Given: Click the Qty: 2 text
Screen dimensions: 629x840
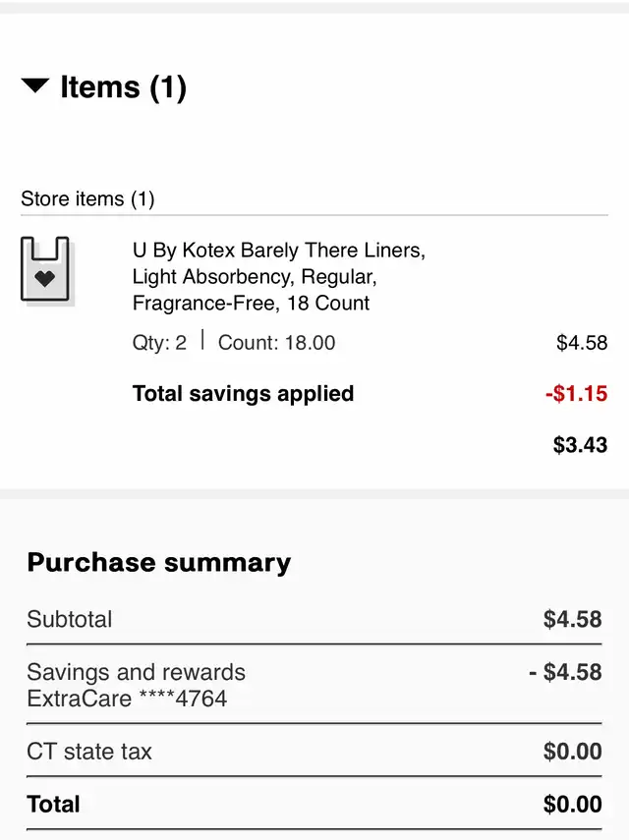Looking at the screenshot, I should pos(159,342).
